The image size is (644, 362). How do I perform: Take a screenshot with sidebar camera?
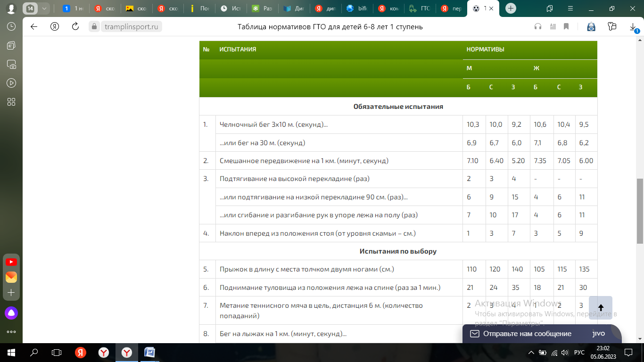(11, 64)
